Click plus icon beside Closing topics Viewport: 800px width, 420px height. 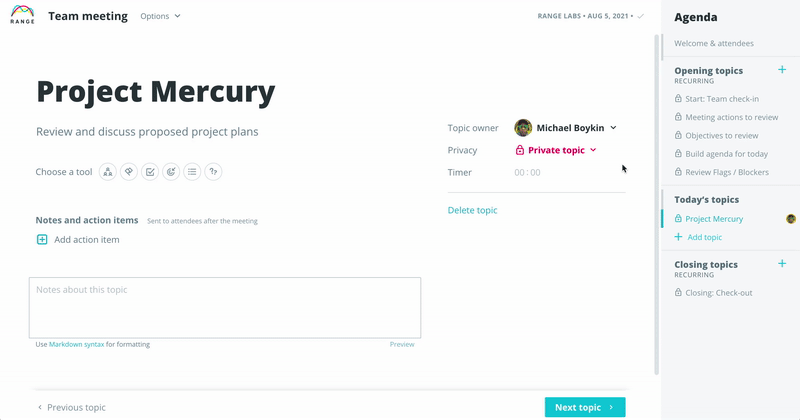[x=782, y=263]
